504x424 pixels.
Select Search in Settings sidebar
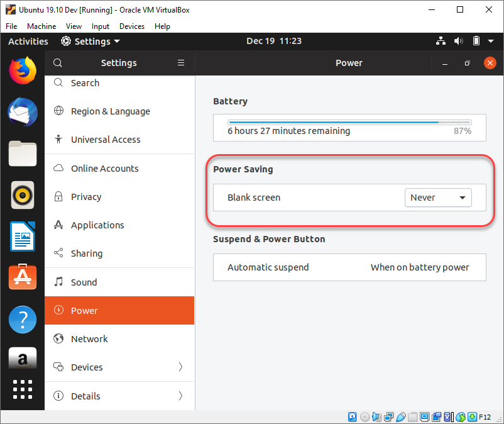pyautogui.click(x=119, y=83)
